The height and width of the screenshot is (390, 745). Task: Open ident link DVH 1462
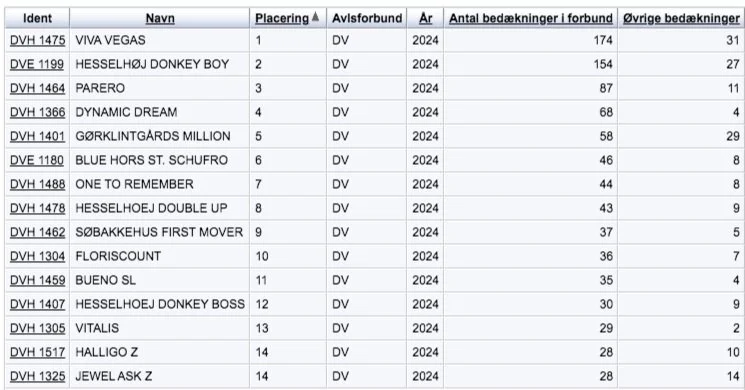[38, 232]
